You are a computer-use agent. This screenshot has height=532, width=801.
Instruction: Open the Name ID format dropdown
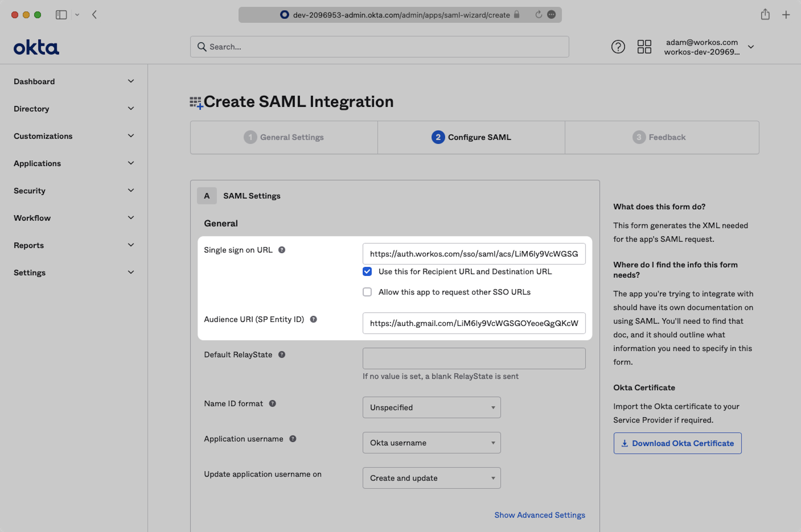pyautogui.click(x=431, y=408)
